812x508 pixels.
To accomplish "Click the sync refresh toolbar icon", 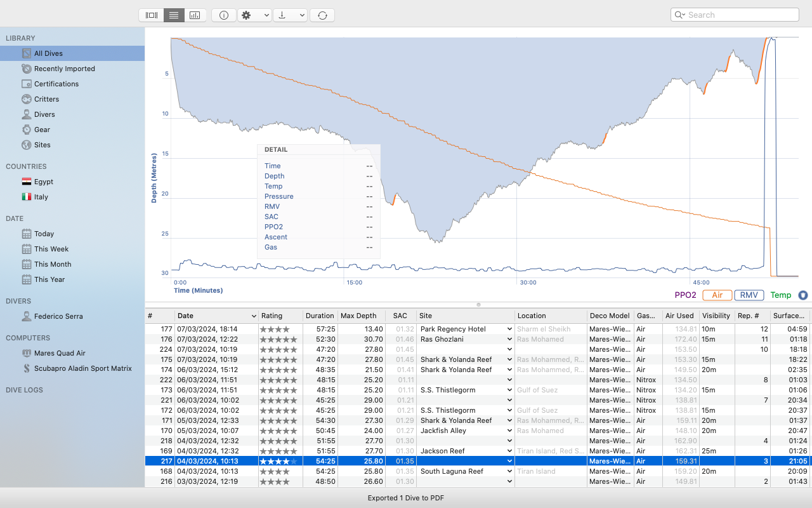I will pyautogui.click(x=322, y=15).
